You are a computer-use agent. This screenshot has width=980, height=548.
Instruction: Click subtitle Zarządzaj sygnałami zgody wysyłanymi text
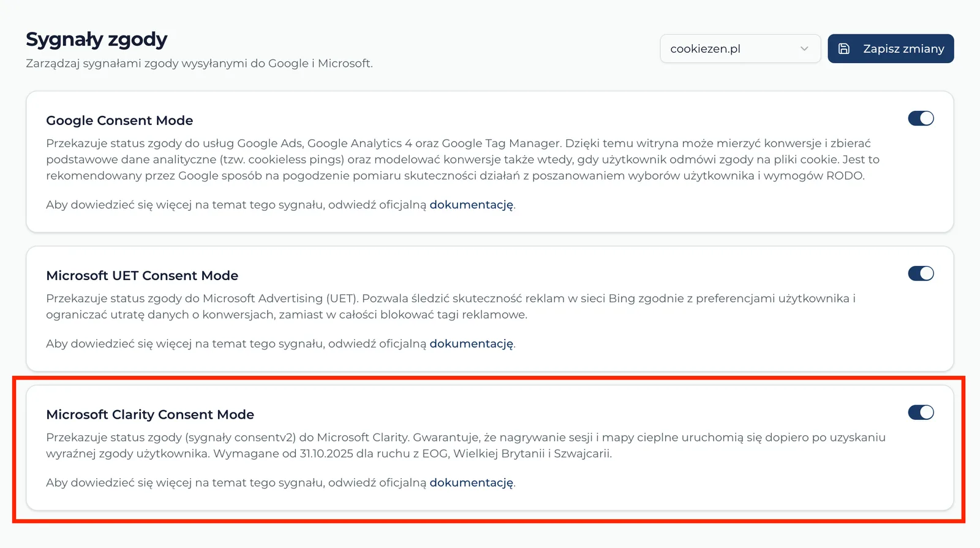tap(199, 64)
